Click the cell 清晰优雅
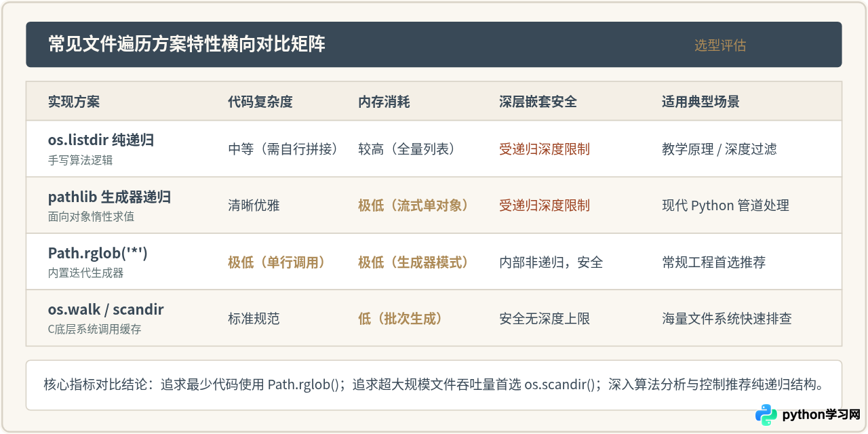868x434 pixels. (254, 205)
